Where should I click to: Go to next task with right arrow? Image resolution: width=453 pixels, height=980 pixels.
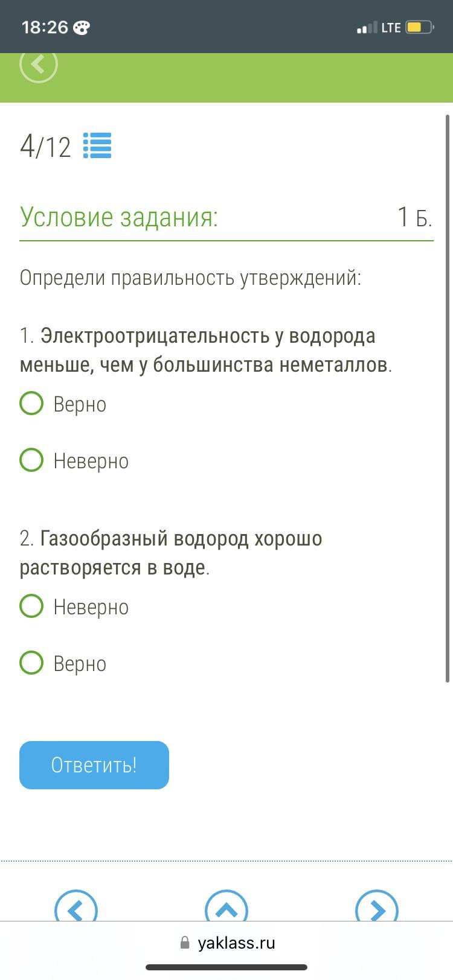pos(377,906)
